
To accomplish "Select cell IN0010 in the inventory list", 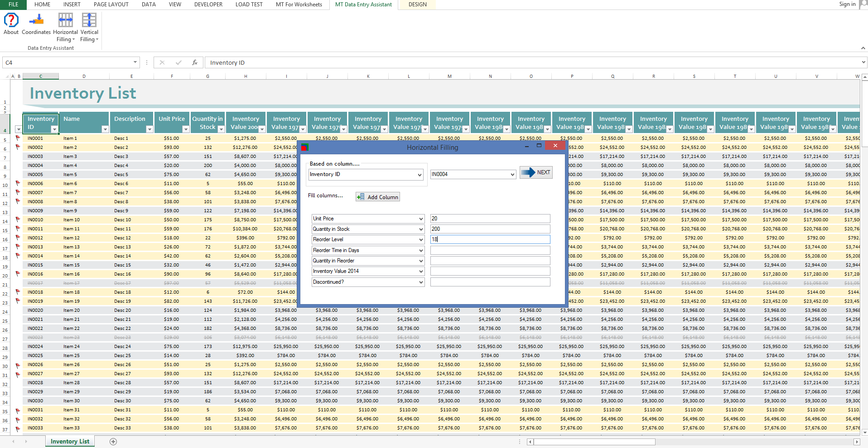I will [x=40, y=219].
